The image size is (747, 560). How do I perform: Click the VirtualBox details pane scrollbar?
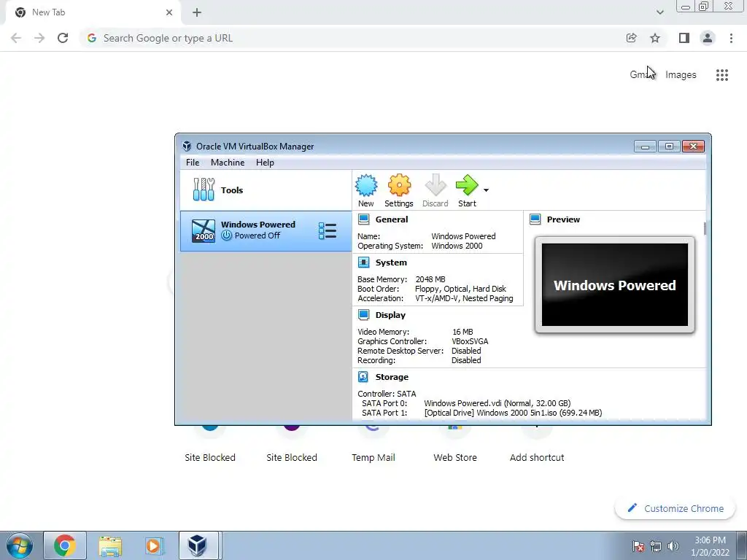(705, 228)
